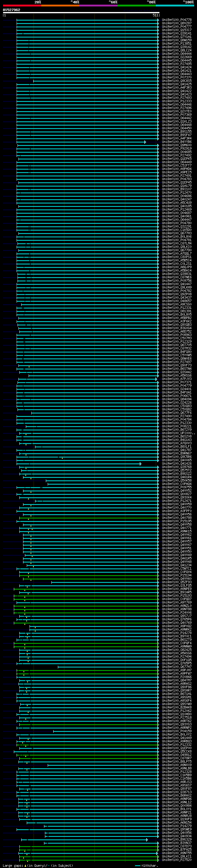Open the UniRef100_Q40788 green hit label
The width and height of the screenshot is (197, 868).
pyautogui.click(x=176, y=518)
